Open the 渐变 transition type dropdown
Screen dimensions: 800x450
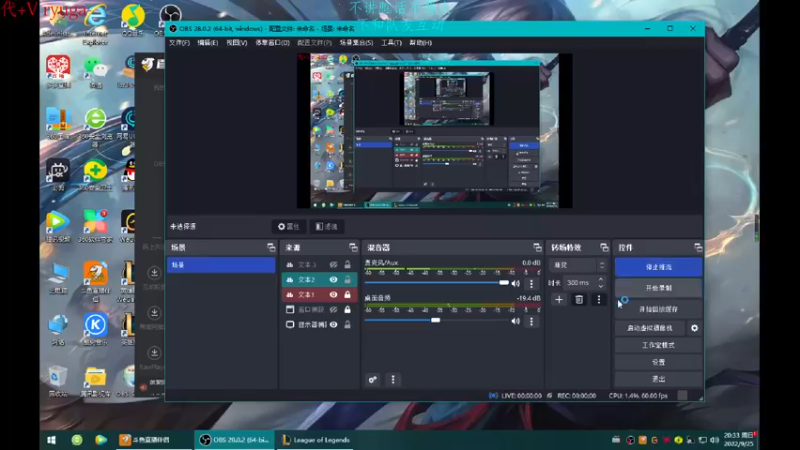pos(578,265)
